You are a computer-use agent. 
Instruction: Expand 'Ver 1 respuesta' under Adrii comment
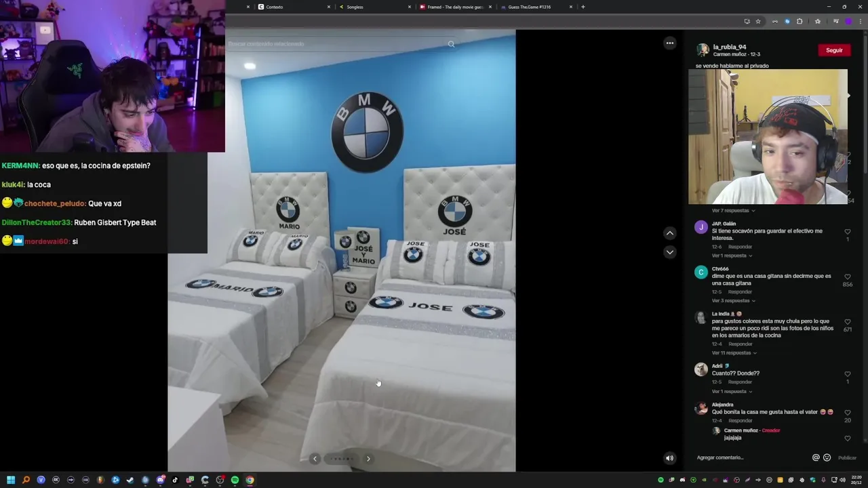[x=732, y=392]
